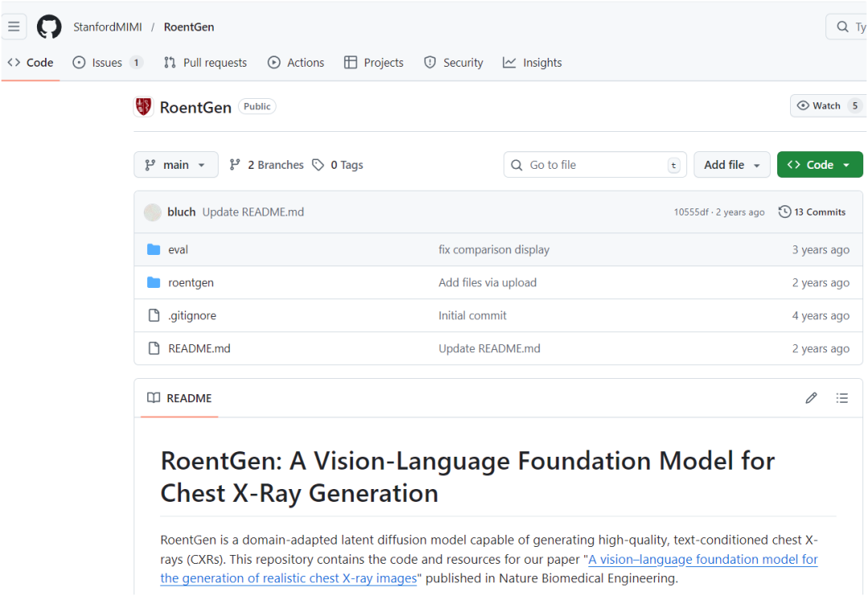Open the README.md file
This screenshot has width=868, height=596.
(199, 348)
